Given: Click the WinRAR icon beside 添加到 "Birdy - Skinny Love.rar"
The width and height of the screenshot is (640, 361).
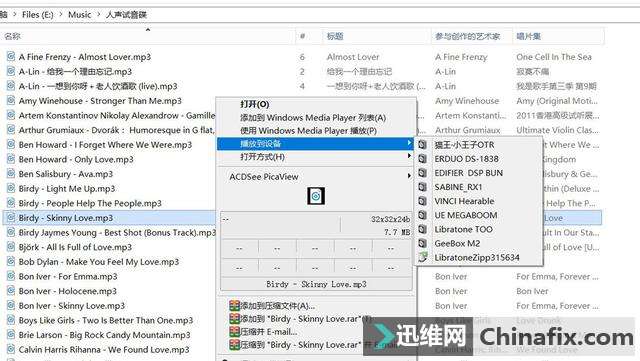Looking at the screenshot, I should (x=234, y=319).
